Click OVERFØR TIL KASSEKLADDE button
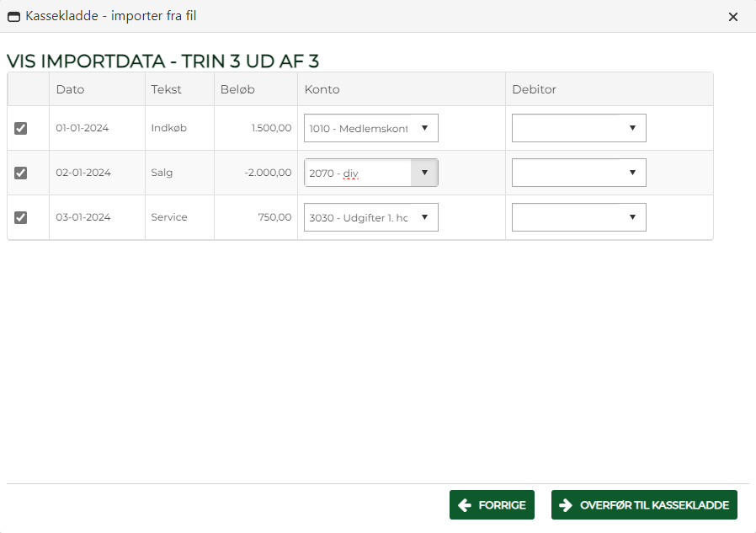756x533 pixels. click(644, 505)
